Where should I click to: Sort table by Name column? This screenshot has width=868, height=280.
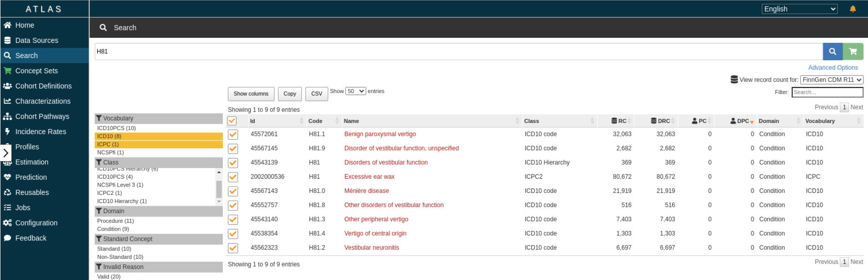click(x=431, y=121)
